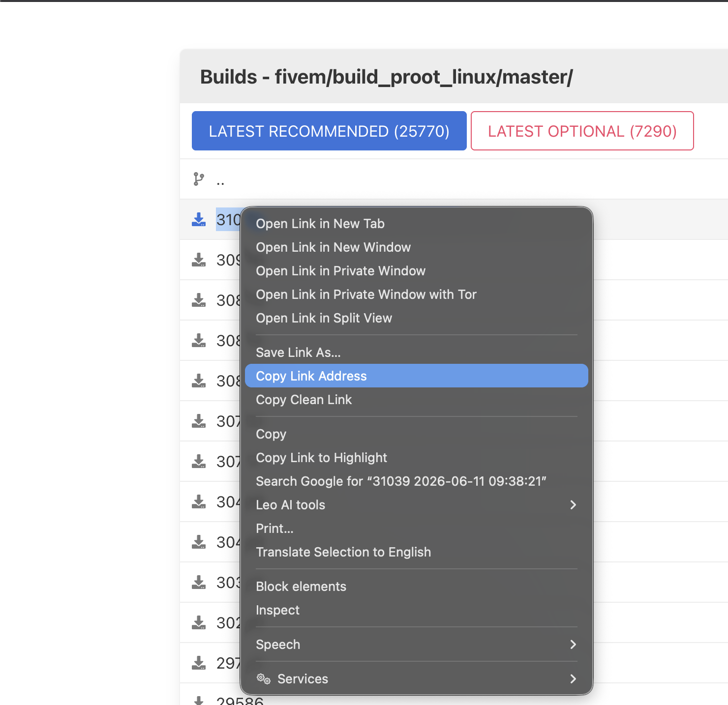This screenshot has width=728, height=705.
Task: Open the "297" build link text
Action: click(x=228, y=663)
